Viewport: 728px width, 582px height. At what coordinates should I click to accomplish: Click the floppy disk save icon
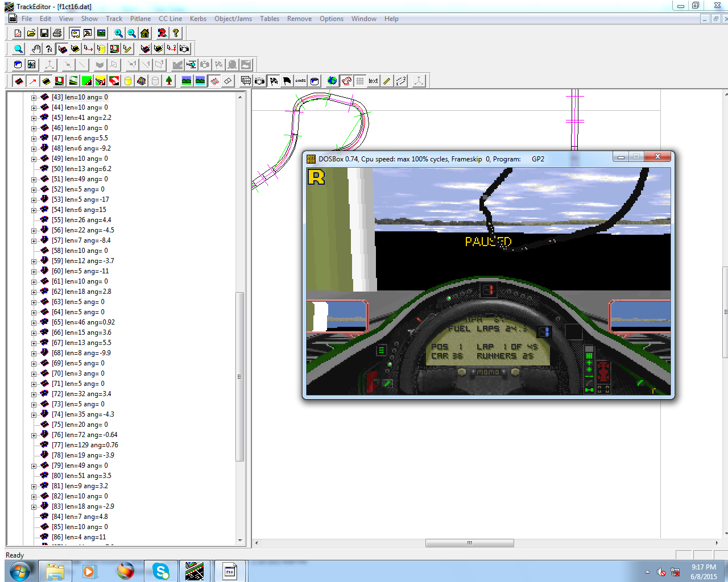pyautogui.click(x=44, y=34)
